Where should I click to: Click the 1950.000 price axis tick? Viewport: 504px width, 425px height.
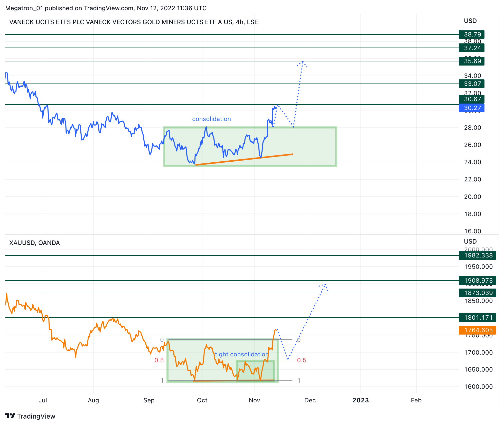click(479, 267)
